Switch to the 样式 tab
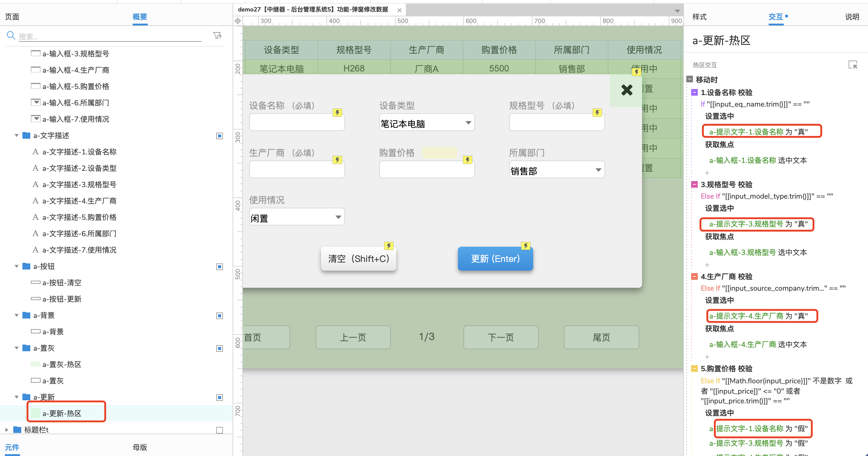 point(699,17)
